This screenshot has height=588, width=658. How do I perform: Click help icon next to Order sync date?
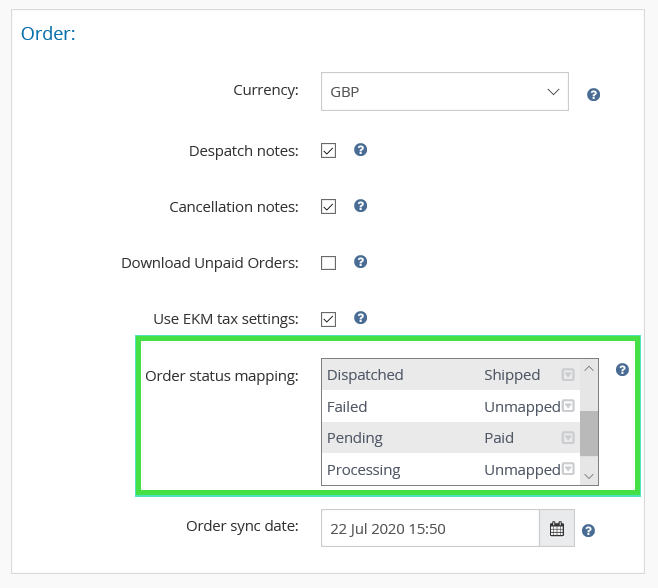[x=589, y=530]
